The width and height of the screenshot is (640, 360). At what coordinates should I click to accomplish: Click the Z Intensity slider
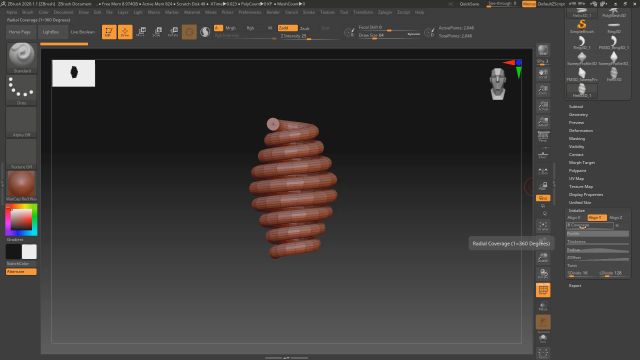click(x=310, y=36)
